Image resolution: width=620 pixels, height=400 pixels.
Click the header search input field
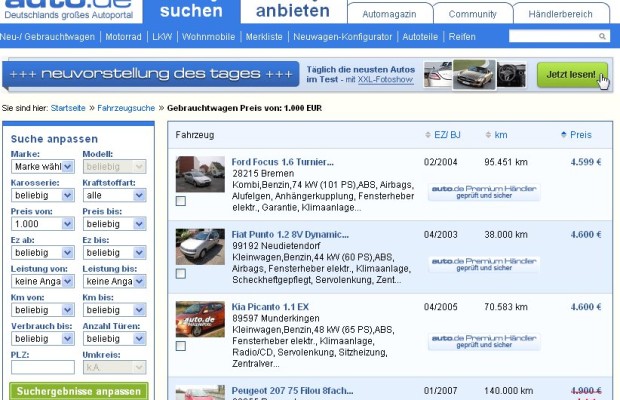point(554,36)
